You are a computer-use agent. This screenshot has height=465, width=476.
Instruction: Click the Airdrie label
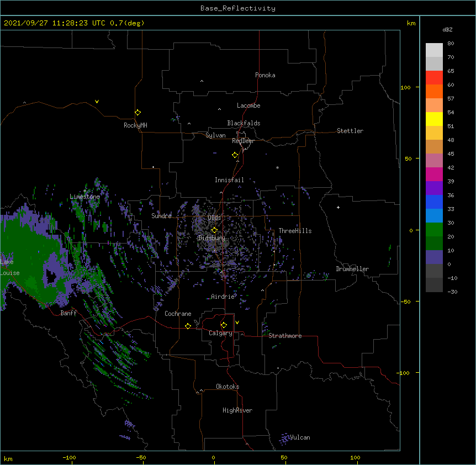tap(223, 297)
